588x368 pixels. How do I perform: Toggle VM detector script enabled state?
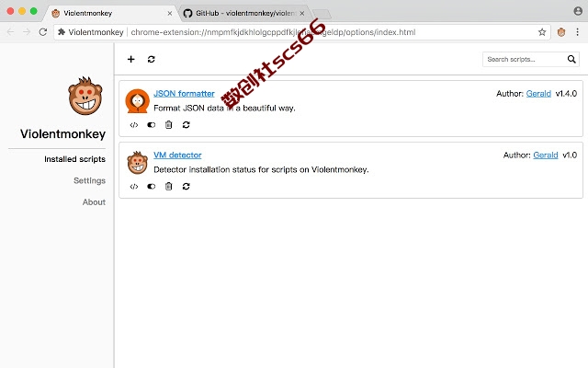click(x=151, y=187)
